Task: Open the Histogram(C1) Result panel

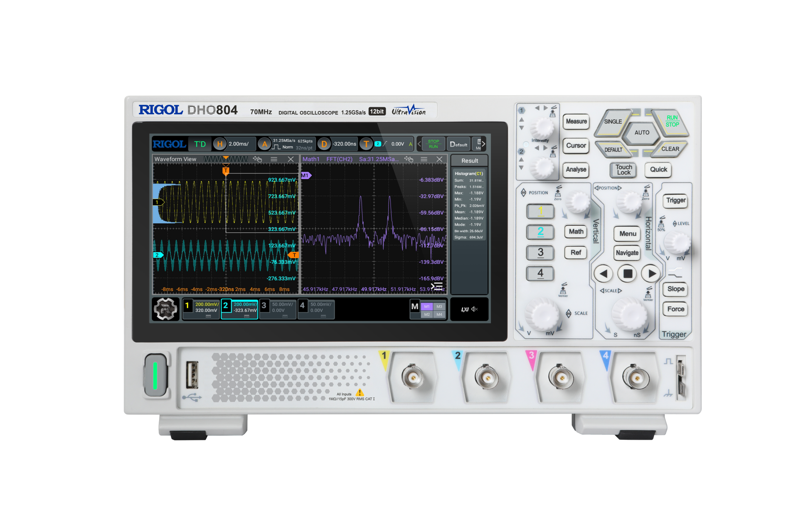Action: (x=469, y=172)
